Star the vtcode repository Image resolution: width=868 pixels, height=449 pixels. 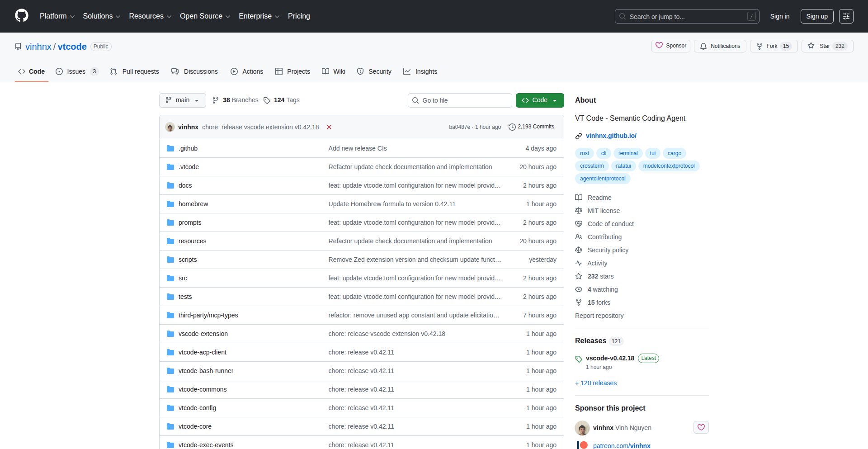pos(811,46)
